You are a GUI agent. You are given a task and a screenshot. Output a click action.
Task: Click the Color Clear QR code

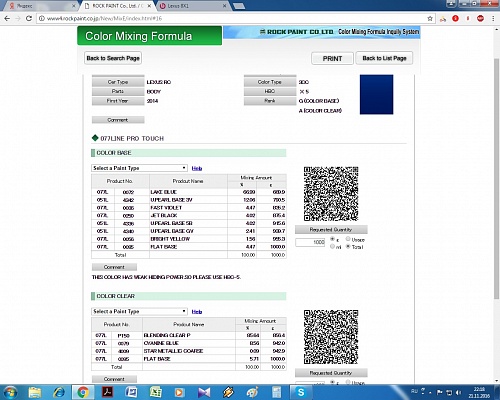331,337
